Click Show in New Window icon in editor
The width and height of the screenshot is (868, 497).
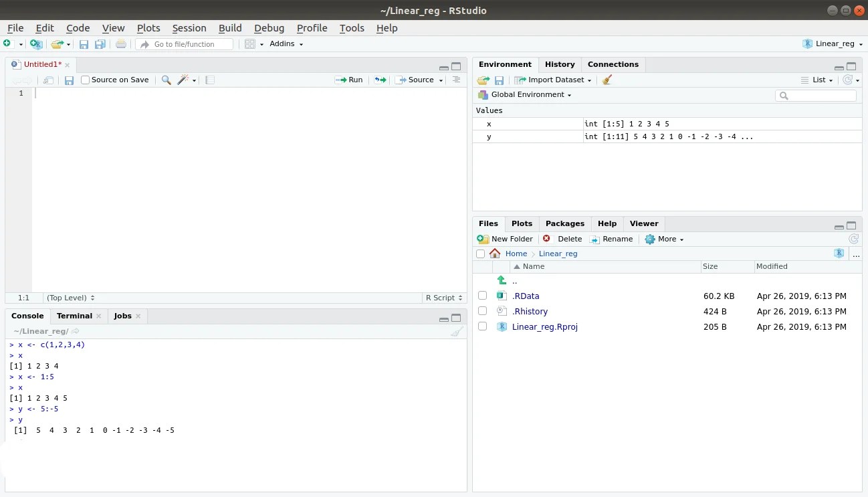tap(48, 80)
